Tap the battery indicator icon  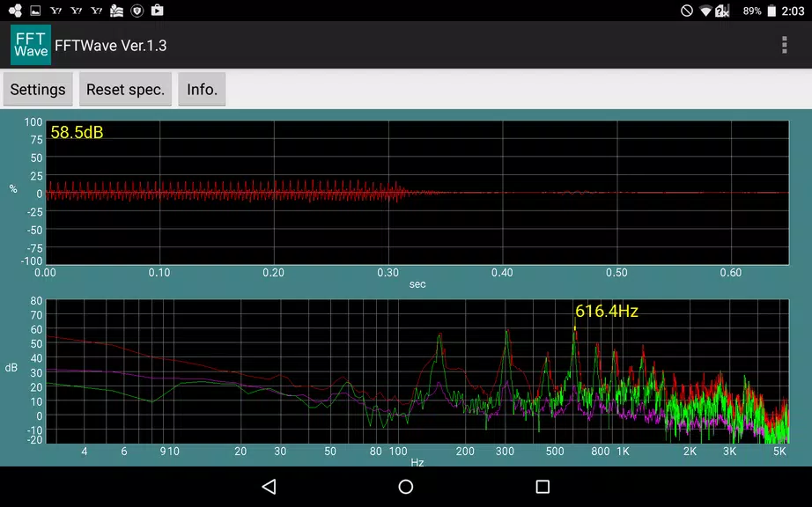click(x=773, y=11)
